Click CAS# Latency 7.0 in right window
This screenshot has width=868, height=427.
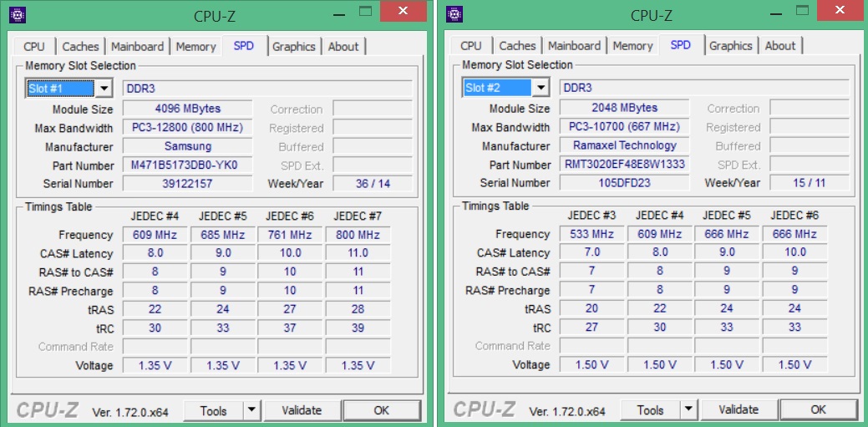click(x=591, y=252)
